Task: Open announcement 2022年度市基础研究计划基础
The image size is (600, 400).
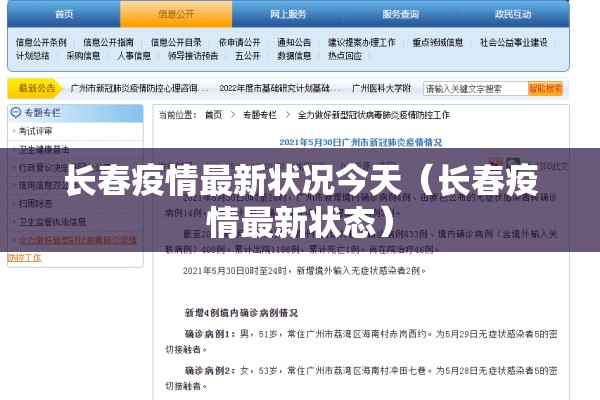Action: [x=279, y=88]
